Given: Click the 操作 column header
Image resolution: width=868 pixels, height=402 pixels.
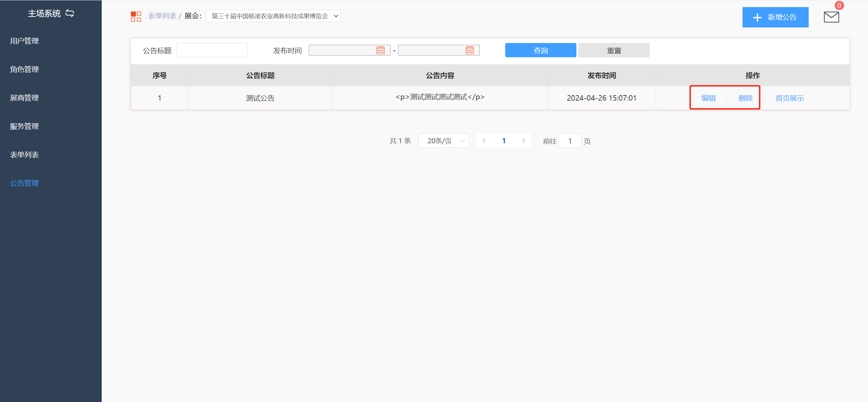Looking at the screenshot, I should pos(752,75).
